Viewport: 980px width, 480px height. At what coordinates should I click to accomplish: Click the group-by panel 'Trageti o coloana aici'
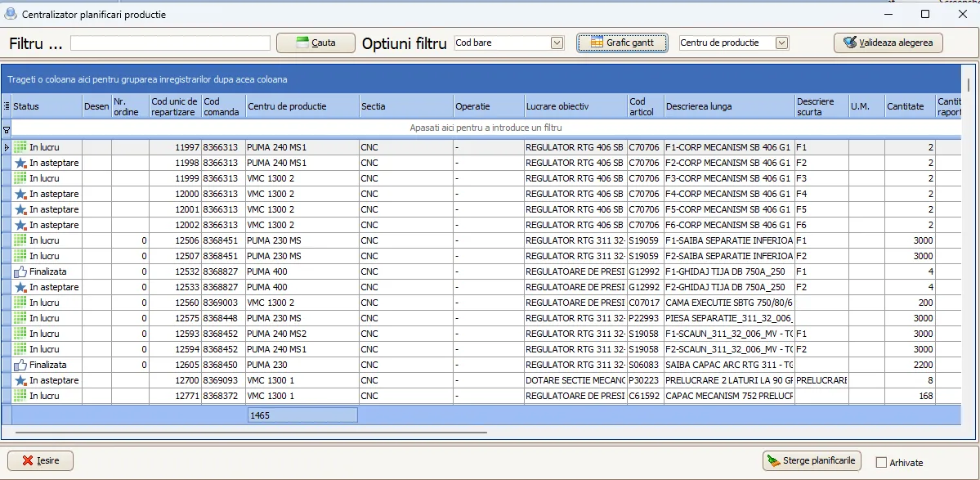pos(481,79)
